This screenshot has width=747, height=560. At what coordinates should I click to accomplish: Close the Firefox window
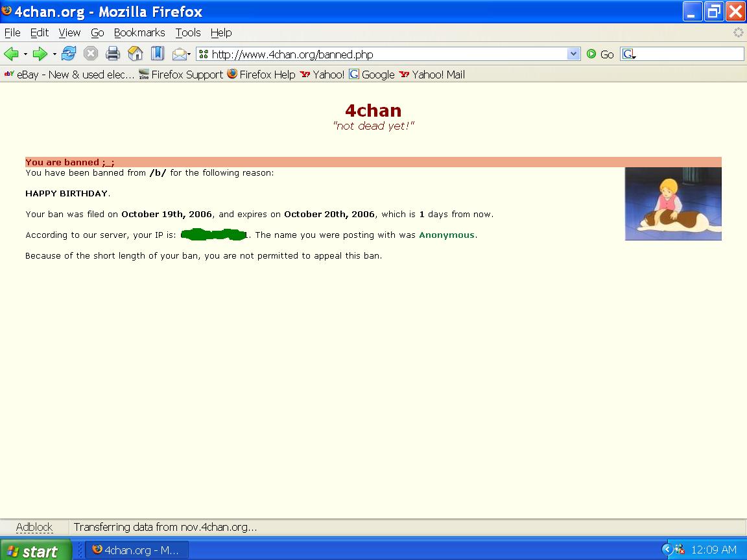735,12
